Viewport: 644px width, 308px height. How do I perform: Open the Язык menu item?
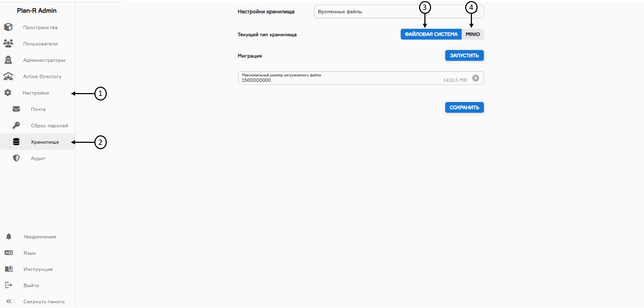pyautogui.click(x=30, y=253)
